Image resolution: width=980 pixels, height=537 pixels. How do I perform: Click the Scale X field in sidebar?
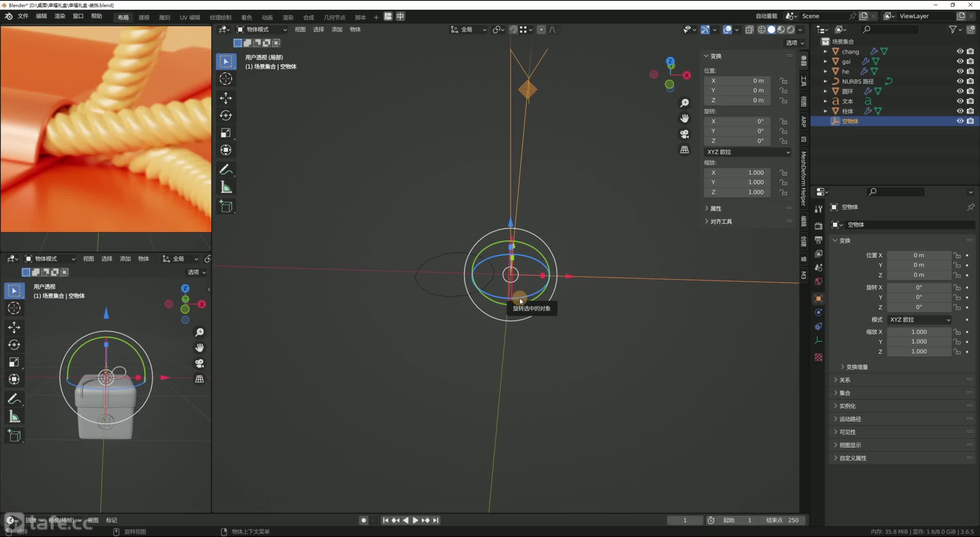(x=737, y=173)
